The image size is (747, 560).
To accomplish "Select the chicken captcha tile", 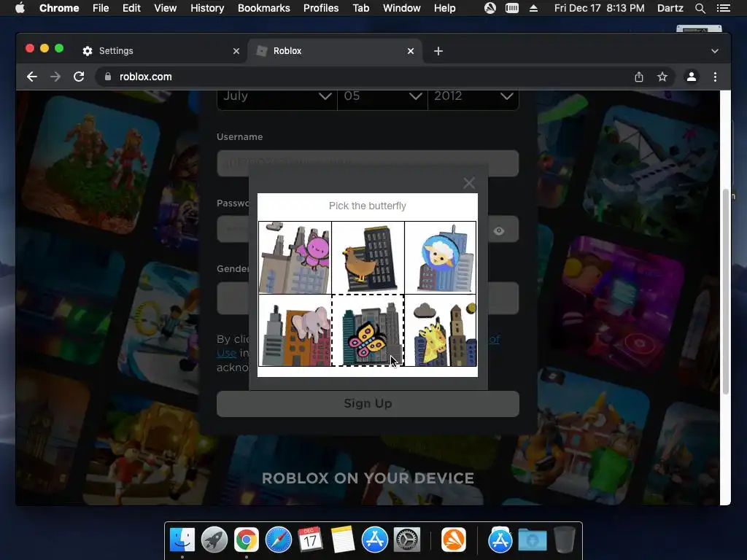I will tap(368, 257).
